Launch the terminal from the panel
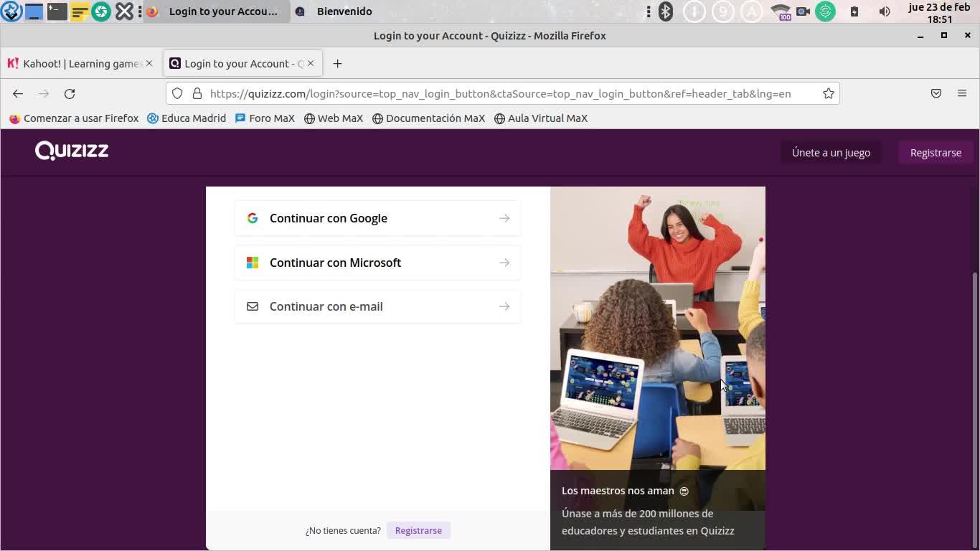980x551 pixels. (57, 11)
